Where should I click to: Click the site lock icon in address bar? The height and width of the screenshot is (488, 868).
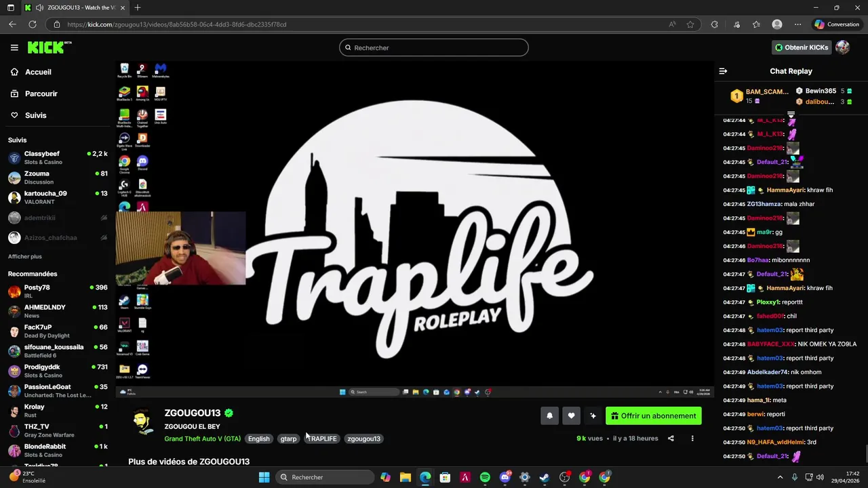point(57,24)
